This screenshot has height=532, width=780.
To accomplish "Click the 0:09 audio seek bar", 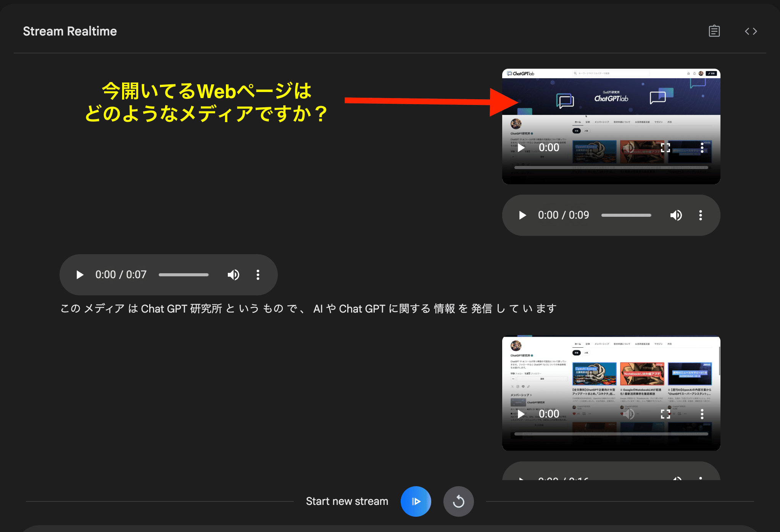I will point(626,215).
